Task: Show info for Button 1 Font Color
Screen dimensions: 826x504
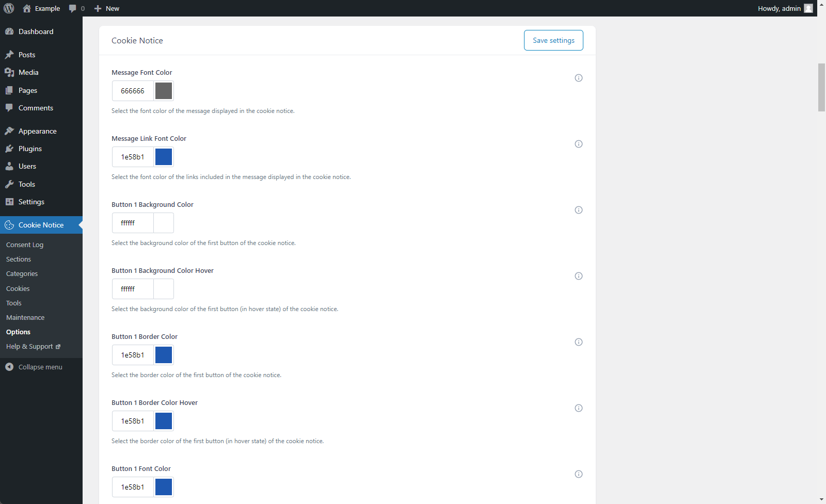Action: pyautogui.click(x=579, y=474)
